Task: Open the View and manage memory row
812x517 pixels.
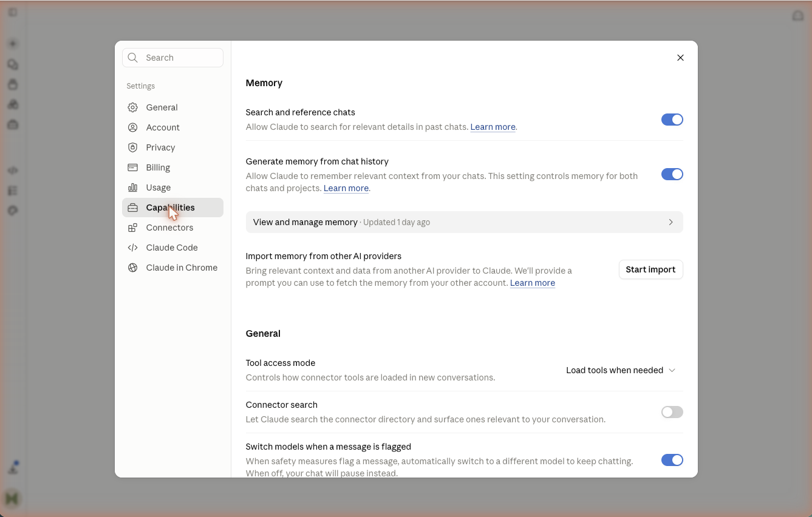Action: point(464,222)
